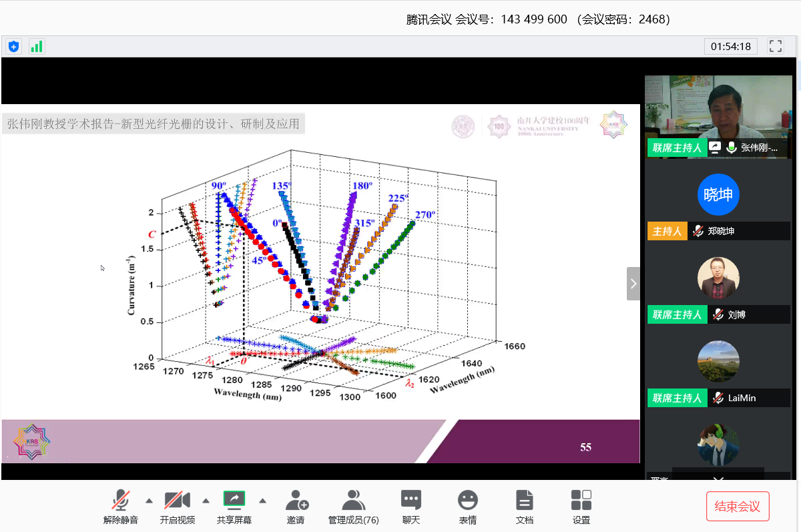Unmute the microphone (解除静音)
This screenshot has height=532, width=801.
pos(121,507)
